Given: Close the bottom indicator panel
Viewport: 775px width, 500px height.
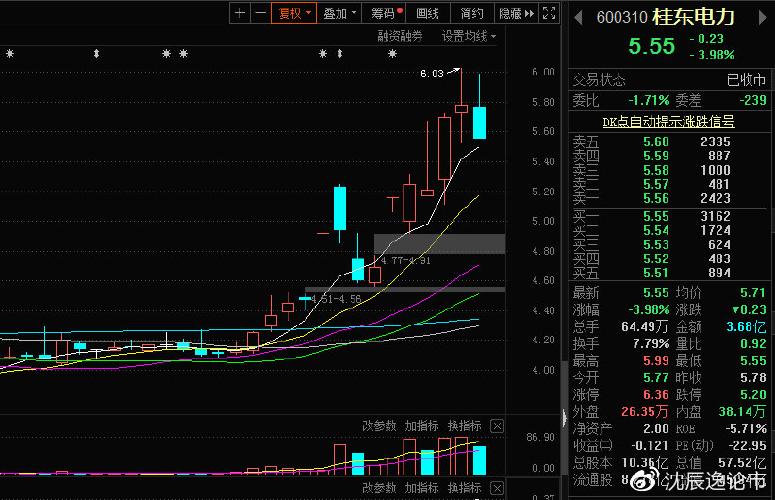Looking at the screenshot, I should [497, 489].
